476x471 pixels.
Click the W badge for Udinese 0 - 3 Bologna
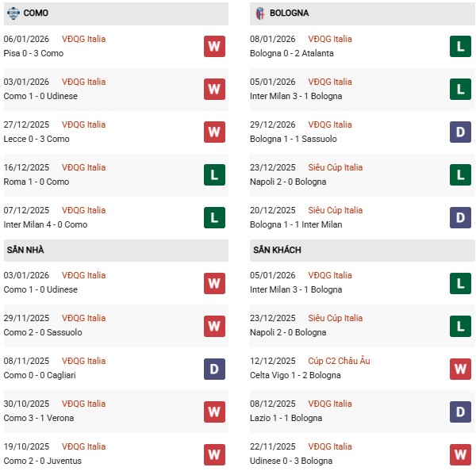[x=461, y=454]
